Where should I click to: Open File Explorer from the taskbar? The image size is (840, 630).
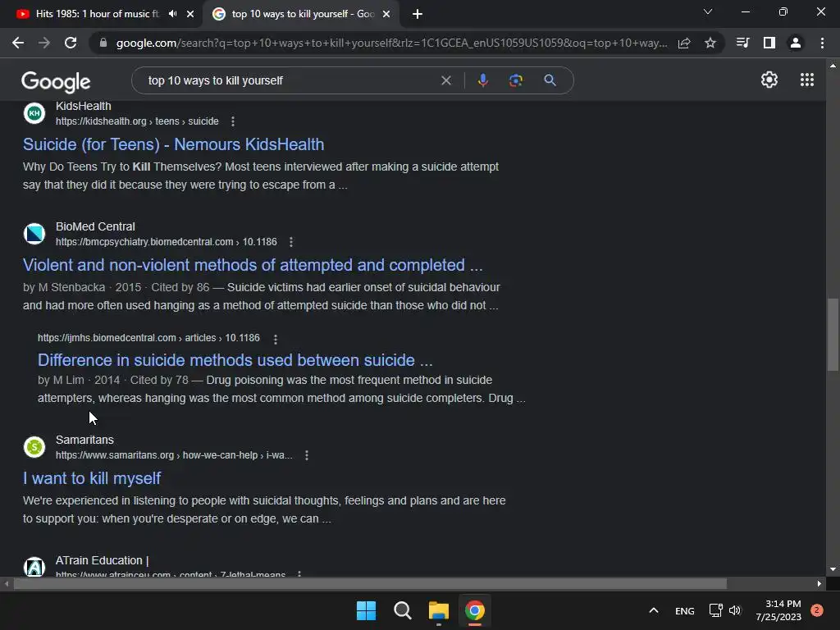[438, 610]
